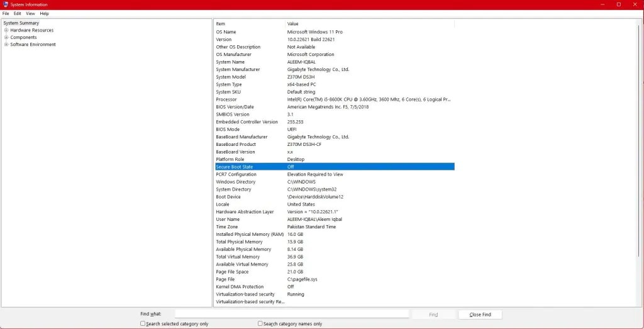Screen dimensions: 644x329
Task: Select the System Model row
Action: [x=335, y=77]
